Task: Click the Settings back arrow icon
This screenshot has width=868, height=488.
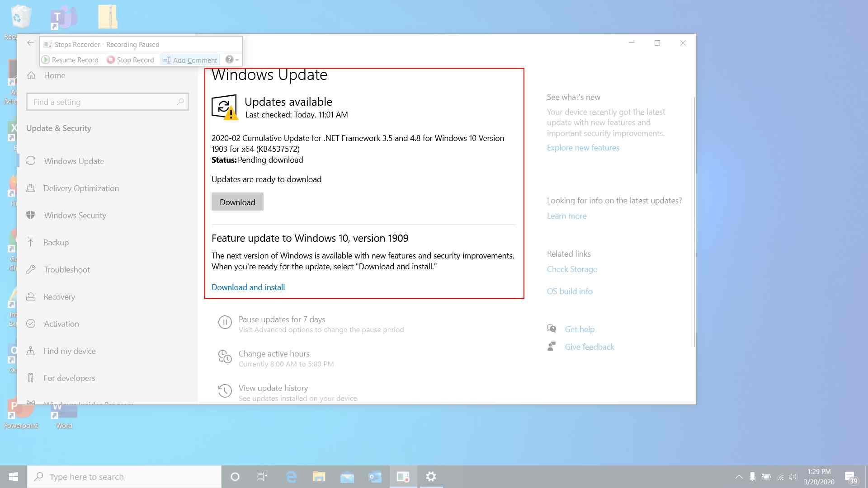Action: point(30,43)
